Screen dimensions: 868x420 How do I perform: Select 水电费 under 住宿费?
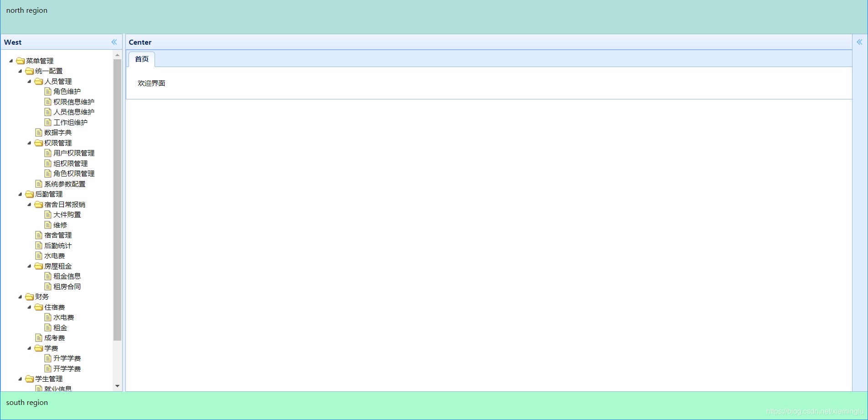click(63, 317)
